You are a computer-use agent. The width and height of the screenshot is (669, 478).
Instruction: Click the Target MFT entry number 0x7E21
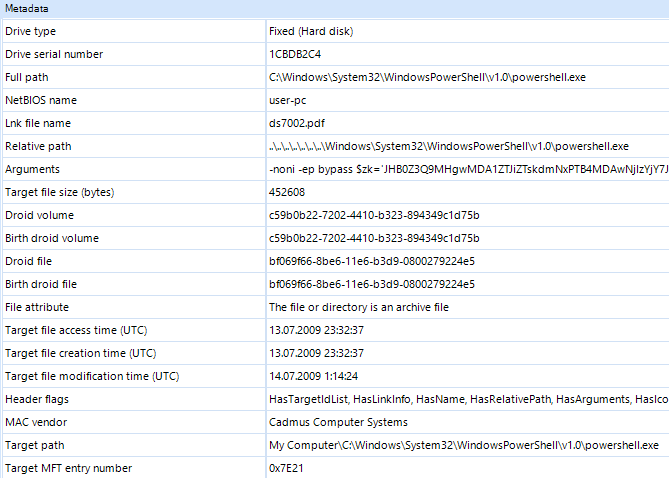[x=286, y=468]
